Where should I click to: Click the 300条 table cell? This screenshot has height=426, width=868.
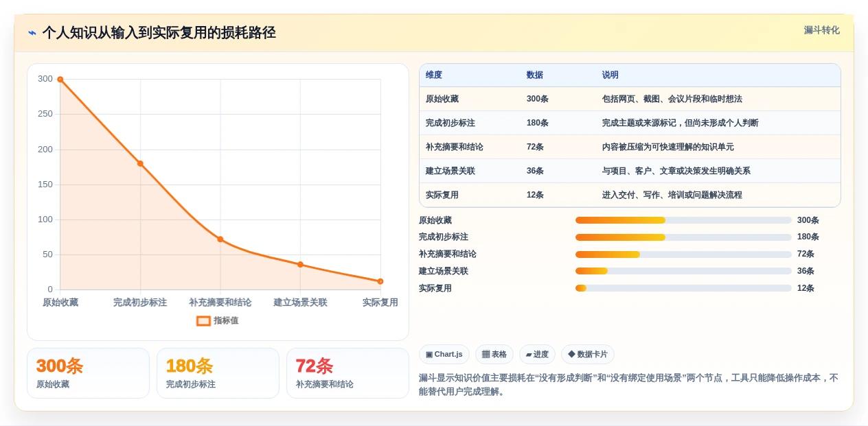pyautogui.click(x=538, y=99)
